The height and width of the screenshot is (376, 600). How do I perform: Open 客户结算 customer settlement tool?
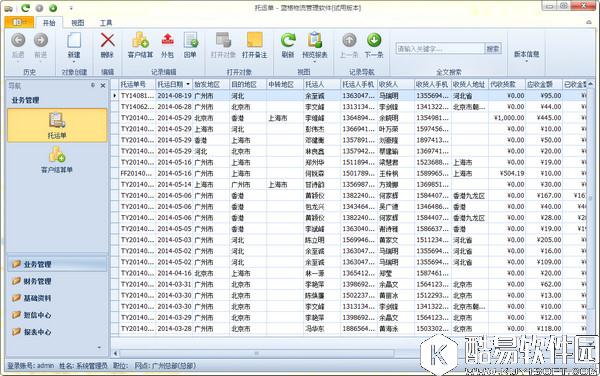[x=140, y=45]
